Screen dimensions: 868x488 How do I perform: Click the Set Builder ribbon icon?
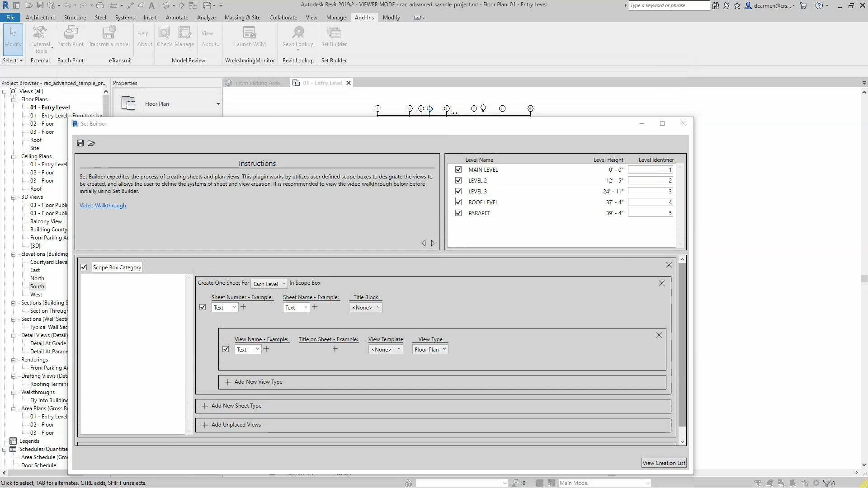coord(334,33)
